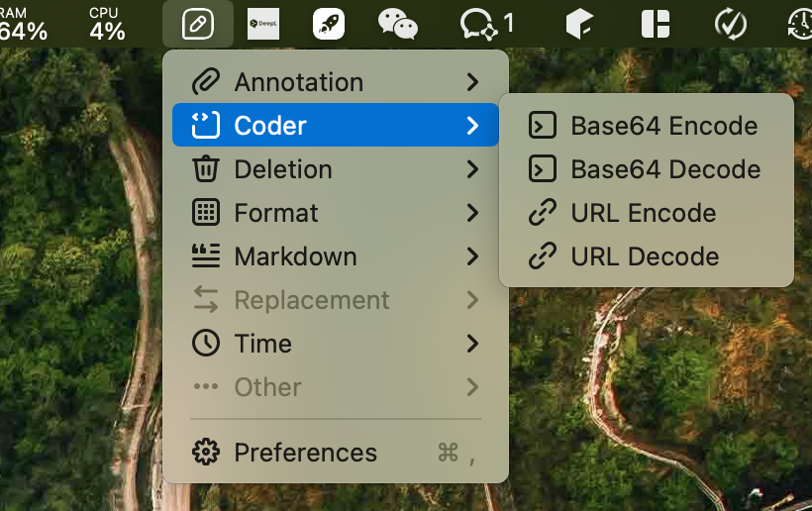
Task: Expand the chevron on the Deletion row
Action: click(x=472, y=168)
